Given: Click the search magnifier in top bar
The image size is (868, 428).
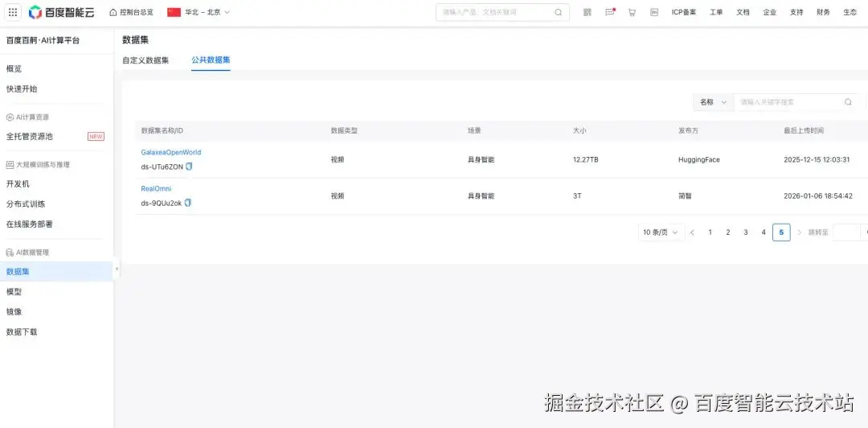Looking at the screenshot, I should coord(559,13).
